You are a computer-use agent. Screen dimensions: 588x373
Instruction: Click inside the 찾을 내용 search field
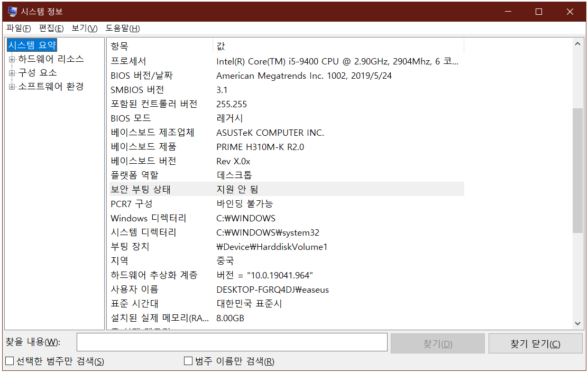[233, 343]
